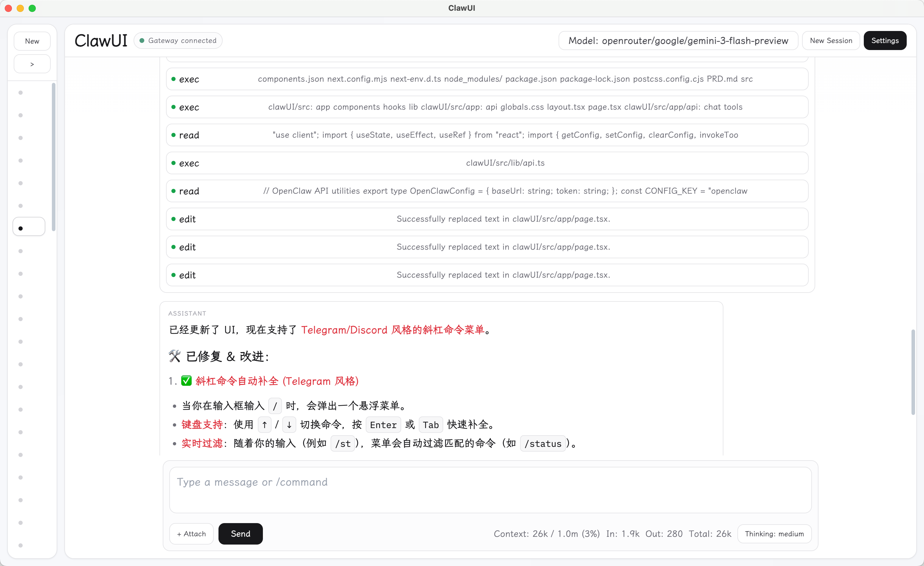Open Settings
Image resolution: width=924 pixels, height=566 pixels.
pos(885,41)
